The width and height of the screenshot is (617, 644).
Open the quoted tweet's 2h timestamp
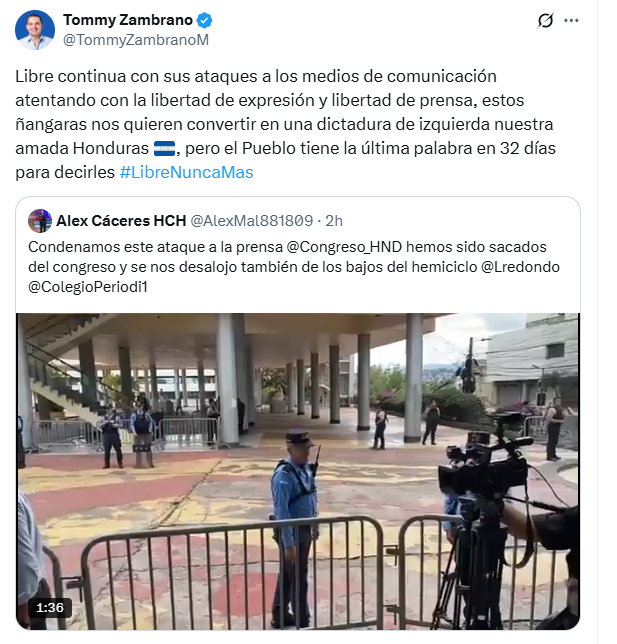[x=334, y=221]
